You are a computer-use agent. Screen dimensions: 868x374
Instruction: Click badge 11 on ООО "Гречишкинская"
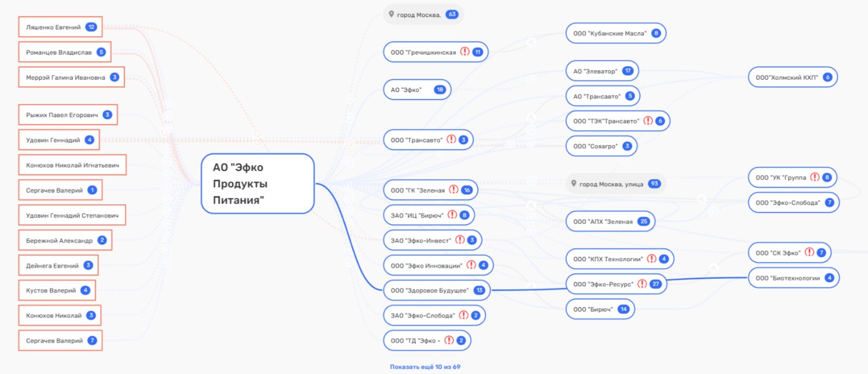tap(478, 52)
